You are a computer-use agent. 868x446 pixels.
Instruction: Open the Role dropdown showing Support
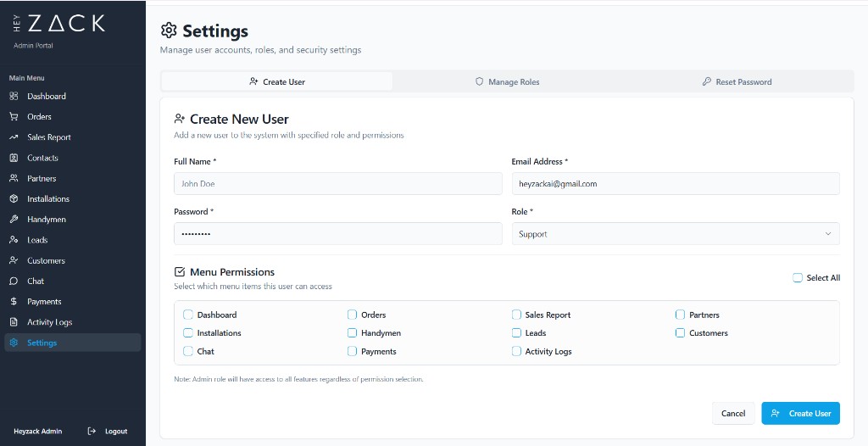(x=676, y=234)
